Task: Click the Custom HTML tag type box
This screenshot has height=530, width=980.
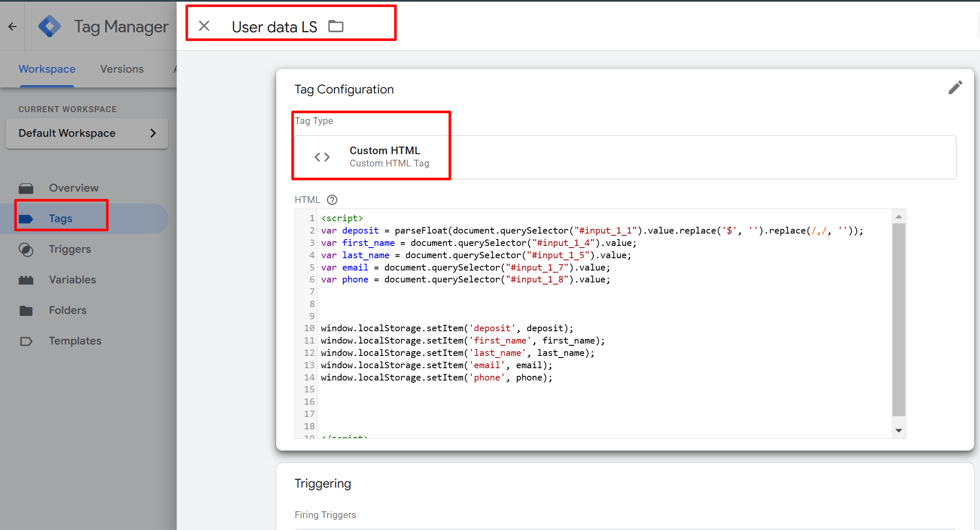Action: coord(625,157)
